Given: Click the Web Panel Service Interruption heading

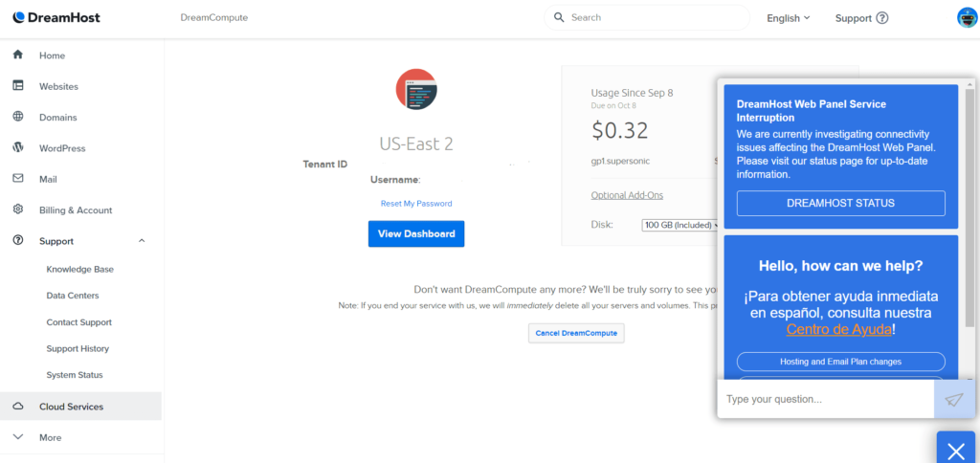Looking at the screenshot, I should coord(812,111).
